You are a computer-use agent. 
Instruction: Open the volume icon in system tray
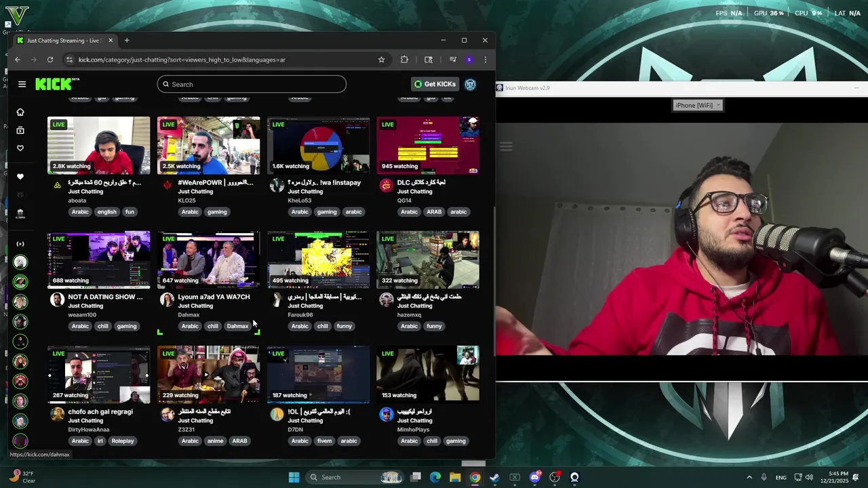[x=809, y=477]
